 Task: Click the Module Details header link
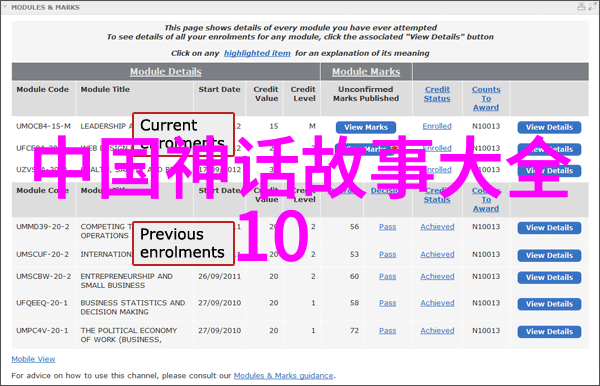(166, 72)
